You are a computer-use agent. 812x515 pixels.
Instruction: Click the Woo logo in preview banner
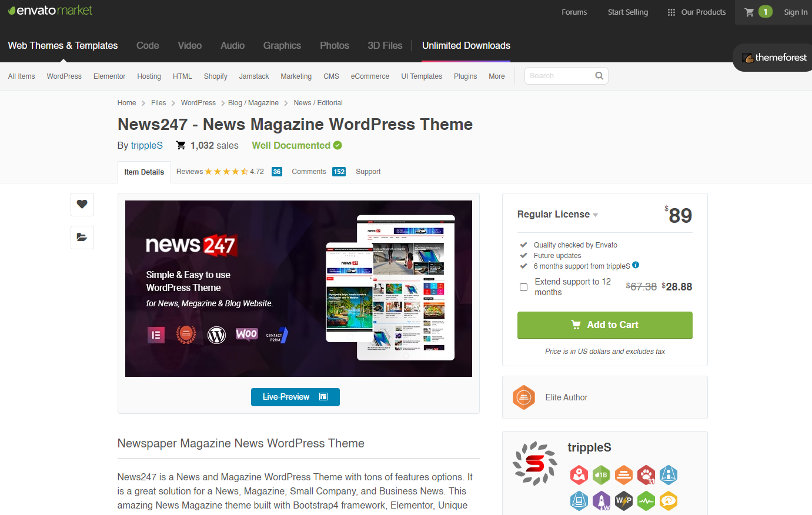[247, 335]
